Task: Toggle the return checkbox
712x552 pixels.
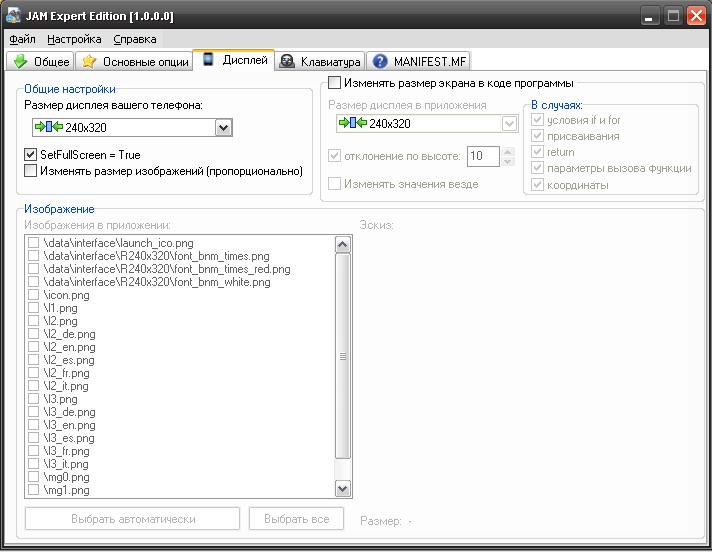Action: 538,152
